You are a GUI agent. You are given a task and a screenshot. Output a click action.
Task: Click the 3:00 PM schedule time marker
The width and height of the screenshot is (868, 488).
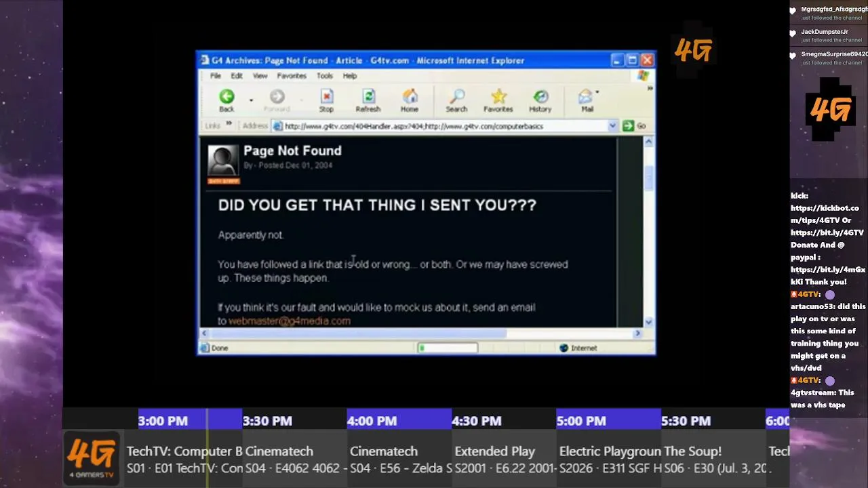tap(163, 421)
